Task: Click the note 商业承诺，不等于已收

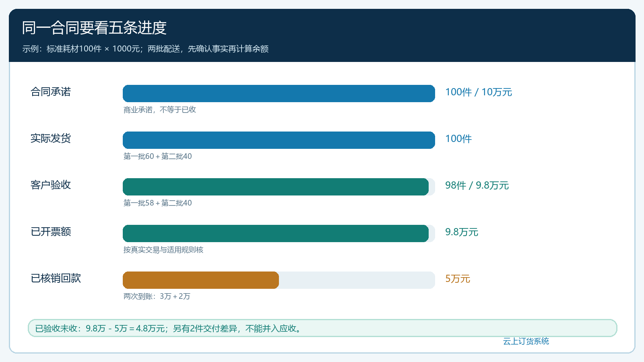Action: 160,109
